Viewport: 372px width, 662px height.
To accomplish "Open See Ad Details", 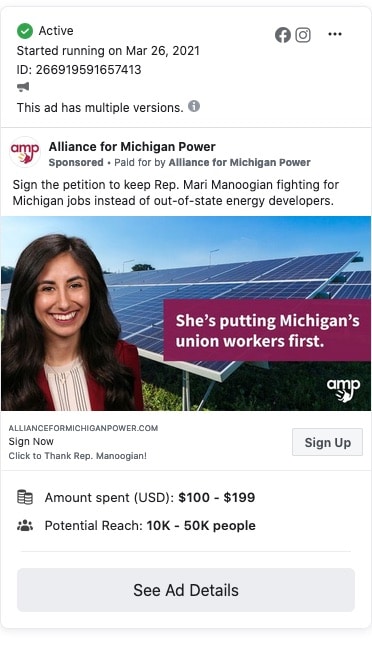I will pos(186,590).
